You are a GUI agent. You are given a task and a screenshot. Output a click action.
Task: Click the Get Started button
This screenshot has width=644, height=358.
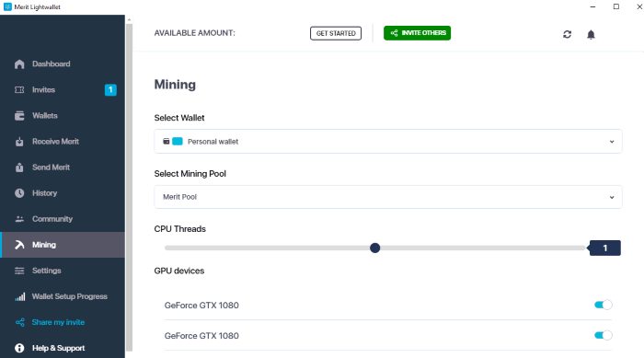coord(336,33)
